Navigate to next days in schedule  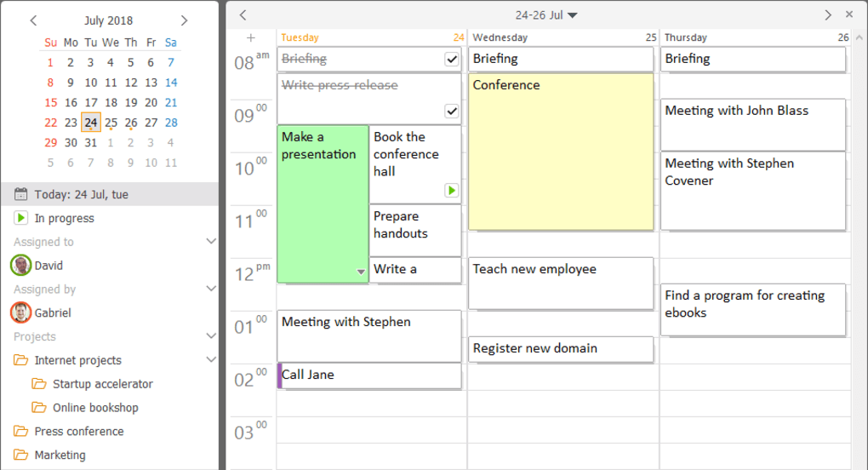tap(828, 14)
